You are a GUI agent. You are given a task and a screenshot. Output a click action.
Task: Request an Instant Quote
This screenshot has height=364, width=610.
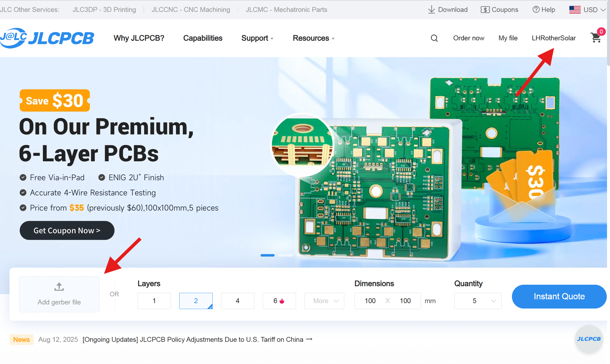point(559,296)
